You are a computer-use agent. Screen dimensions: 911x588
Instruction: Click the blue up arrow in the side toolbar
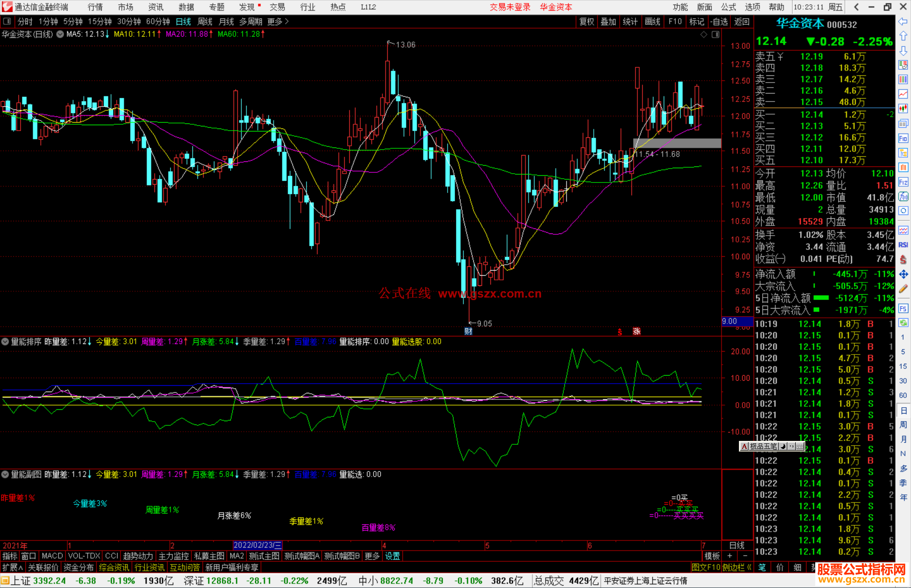click(903, 36)
